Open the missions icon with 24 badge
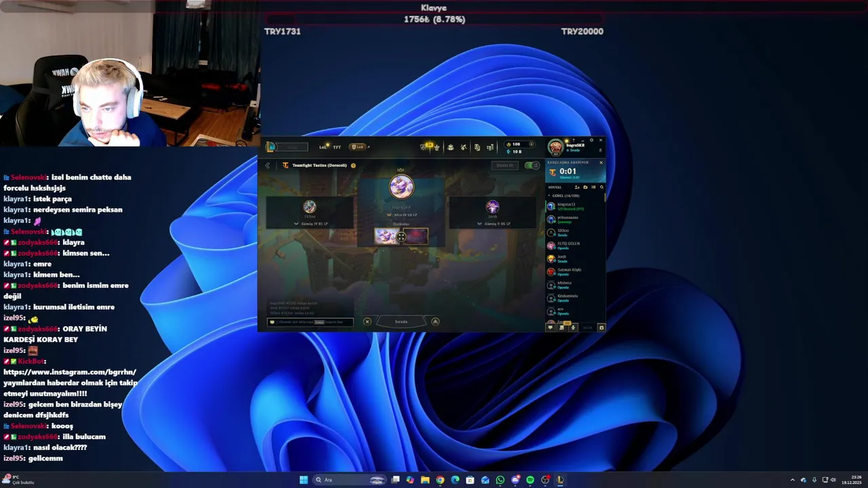Image resolution: width=868 pixels, height=488 pixels. click(427, 146)
